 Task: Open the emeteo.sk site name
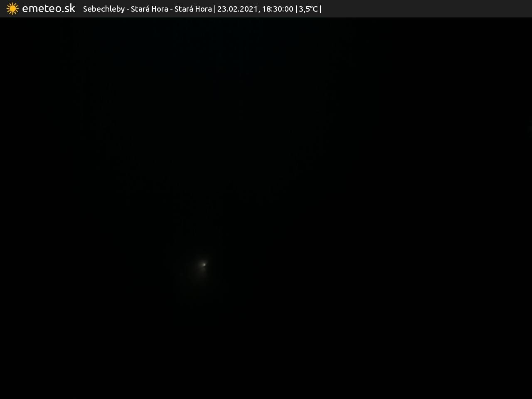click(48, 9)
